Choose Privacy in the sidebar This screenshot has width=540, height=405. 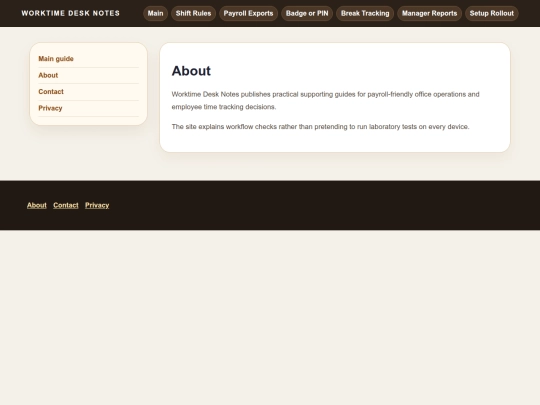[50, 108]
